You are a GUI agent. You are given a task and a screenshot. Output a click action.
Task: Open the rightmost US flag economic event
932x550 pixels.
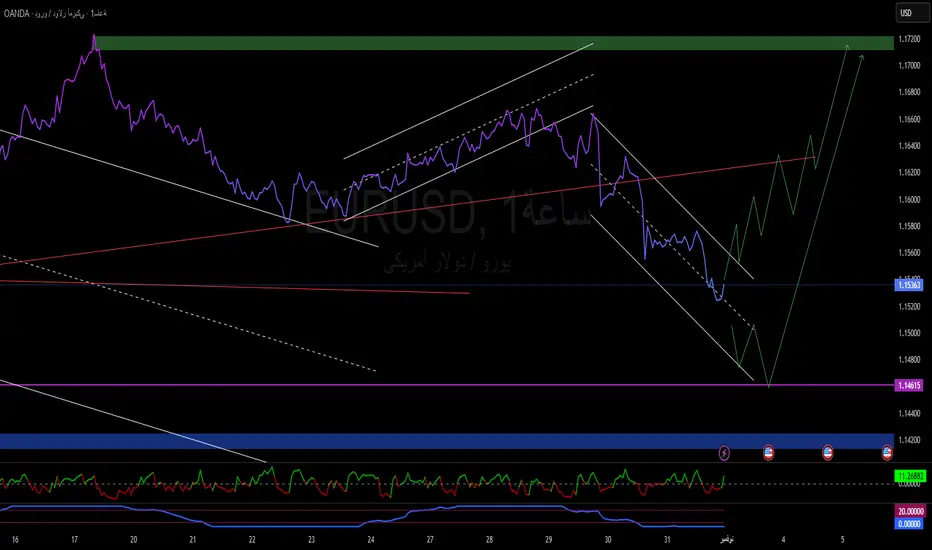click(x=887, y=453)
